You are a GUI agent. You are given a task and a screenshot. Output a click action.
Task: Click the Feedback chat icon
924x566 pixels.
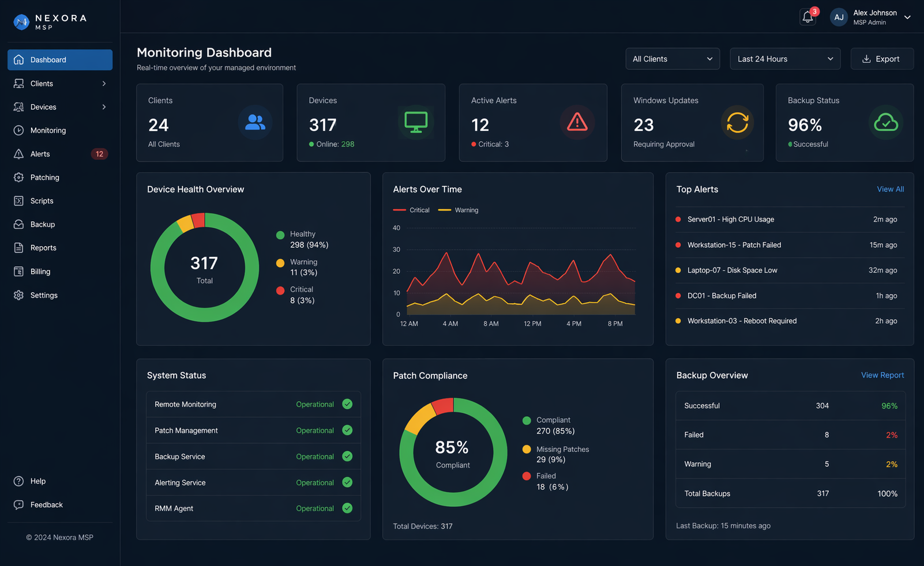click(x=19, y=505)
